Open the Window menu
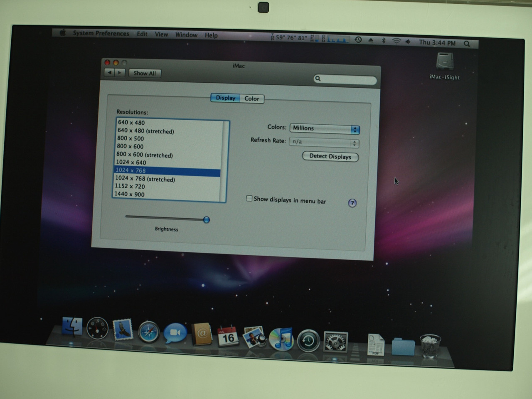 tap(186, 35)
